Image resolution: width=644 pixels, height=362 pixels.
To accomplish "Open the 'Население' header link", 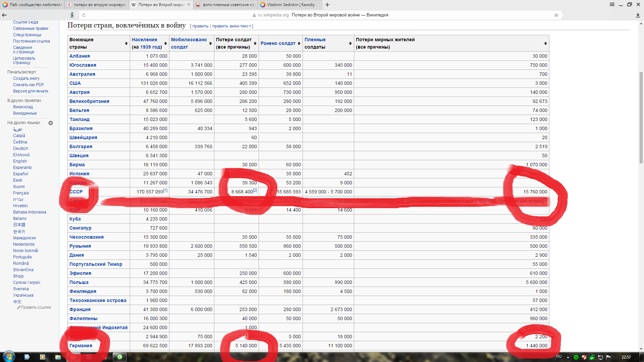I will (144, 40).
